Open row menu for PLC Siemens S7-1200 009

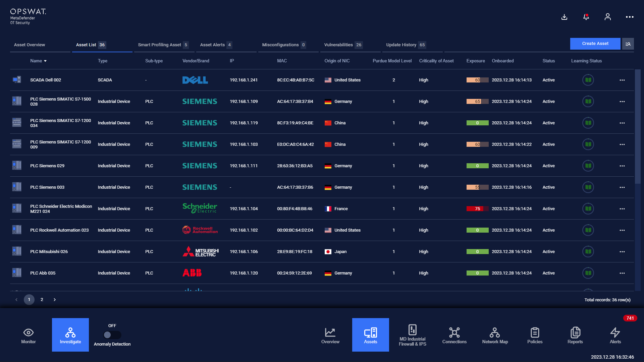click(x=622, y=144)
